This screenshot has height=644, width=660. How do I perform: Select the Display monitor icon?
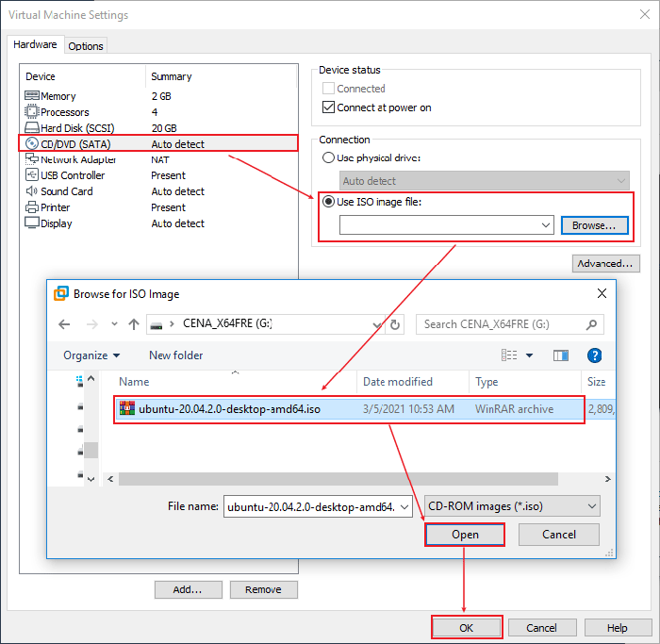(x=31, y=223)
